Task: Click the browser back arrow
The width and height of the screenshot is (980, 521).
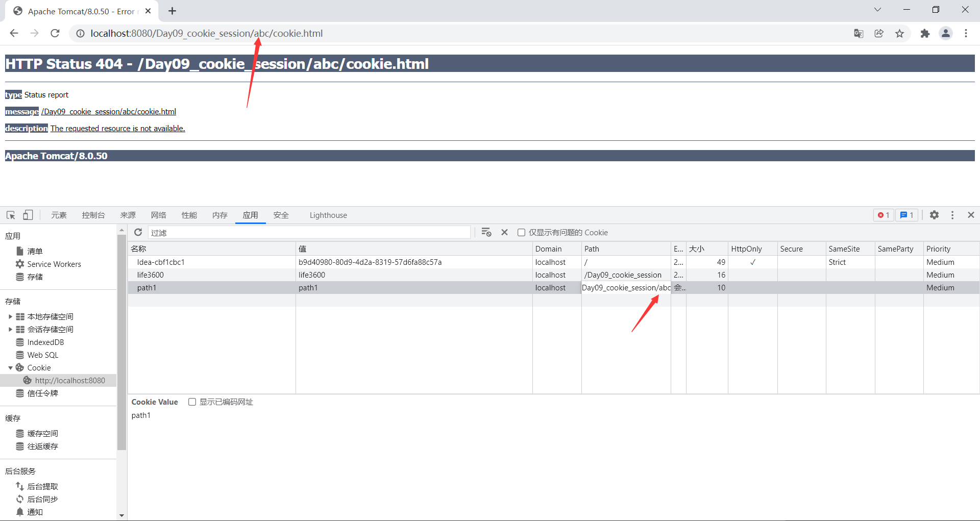Action: click(14, 33)
